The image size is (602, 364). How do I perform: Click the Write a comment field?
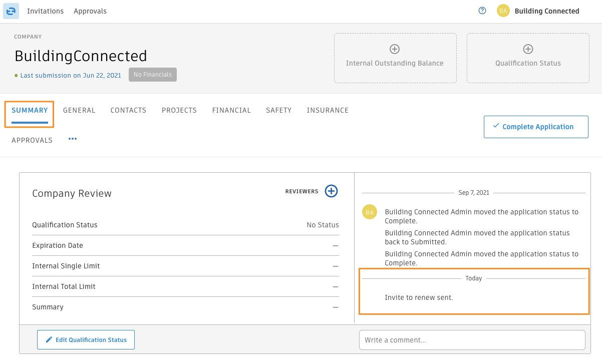(472, 340)
